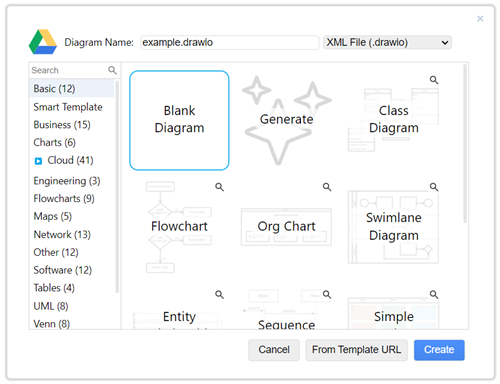This screenshot has height=384, width=500.
Task: Select the Basic (12) category
Action: point(71,89)
